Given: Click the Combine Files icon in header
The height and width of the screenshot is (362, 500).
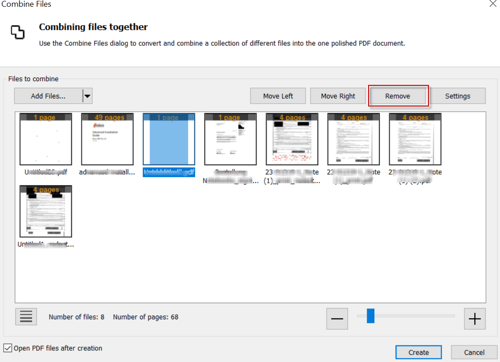Looking at the screenshot, I should [x=17, y=32].
